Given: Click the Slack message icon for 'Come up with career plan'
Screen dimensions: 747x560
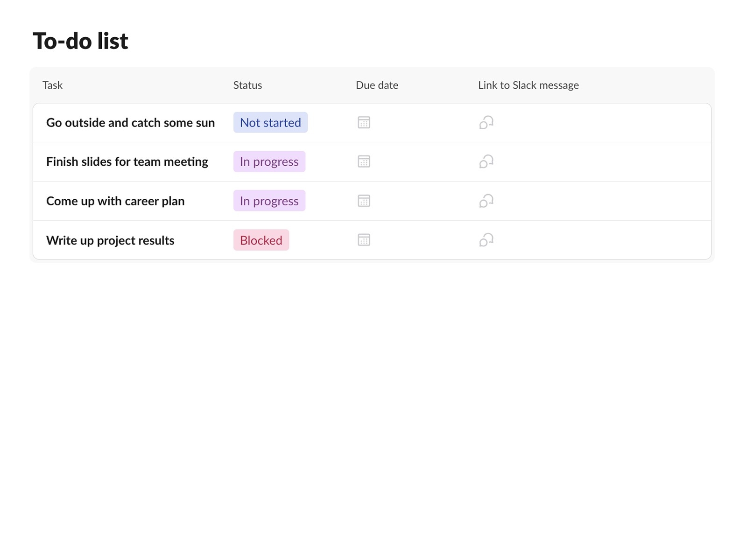Looking at the screenshot, I should coord(486,201).
